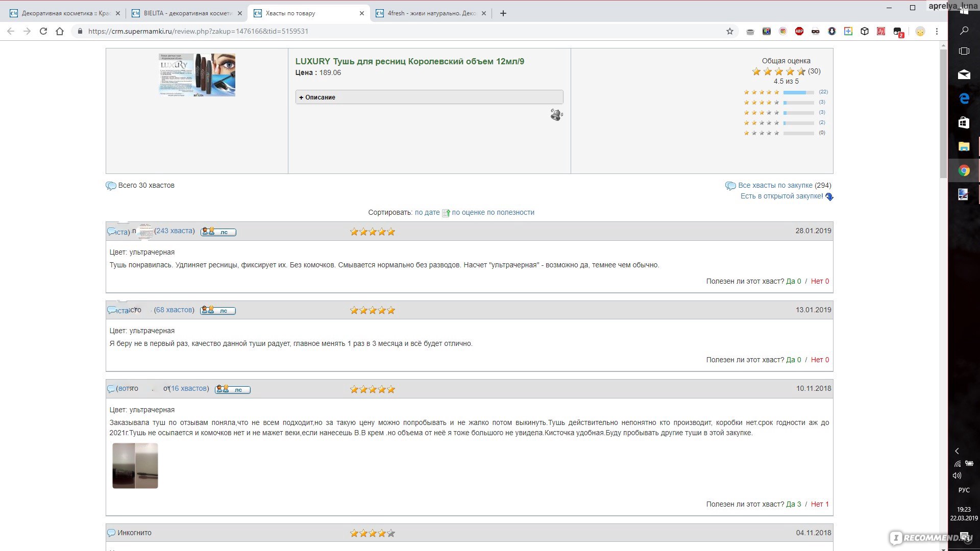Open the ABP ad blocker extension icon
The width and height of the screenshot is (980, 551).
click(799, 31)
